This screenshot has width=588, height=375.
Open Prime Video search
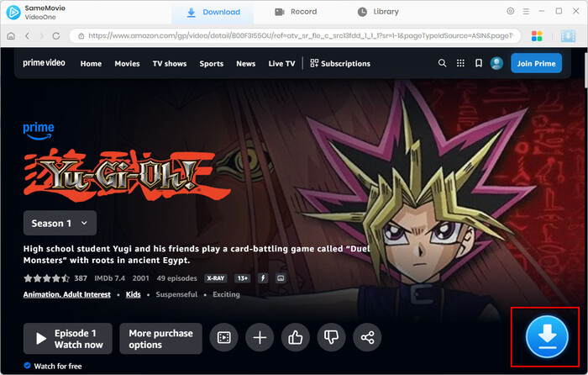[x=442, y=63]
